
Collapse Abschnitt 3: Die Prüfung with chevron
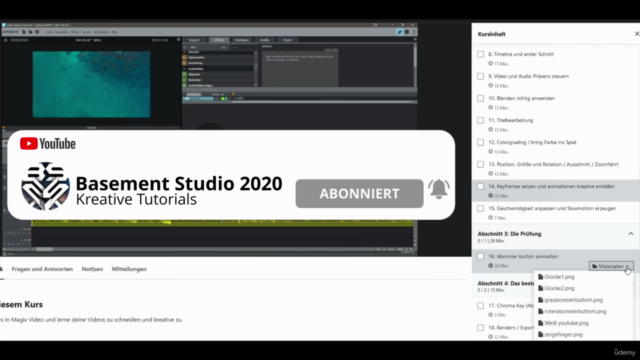[631, 234]
